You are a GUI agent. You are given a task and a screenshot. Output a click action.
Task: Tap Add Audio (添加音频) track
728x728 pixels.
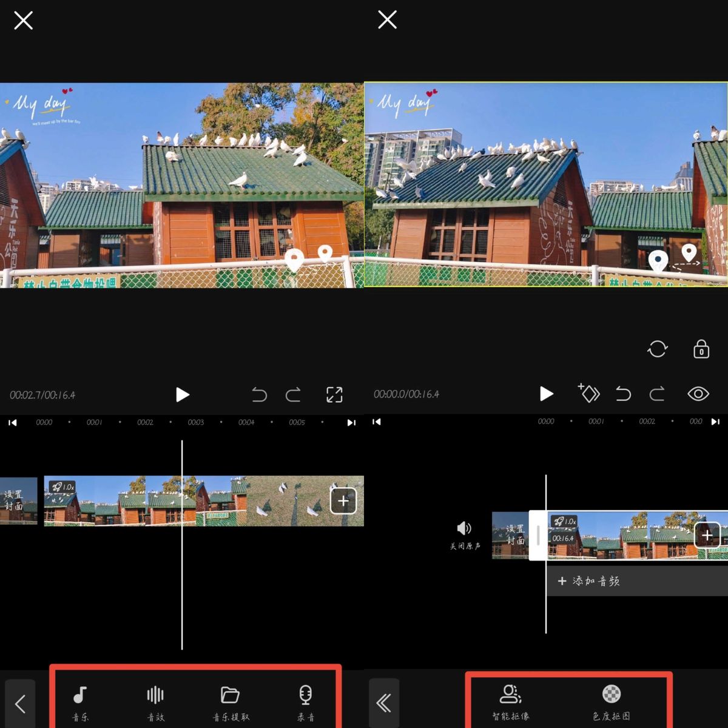click(637, 581)
